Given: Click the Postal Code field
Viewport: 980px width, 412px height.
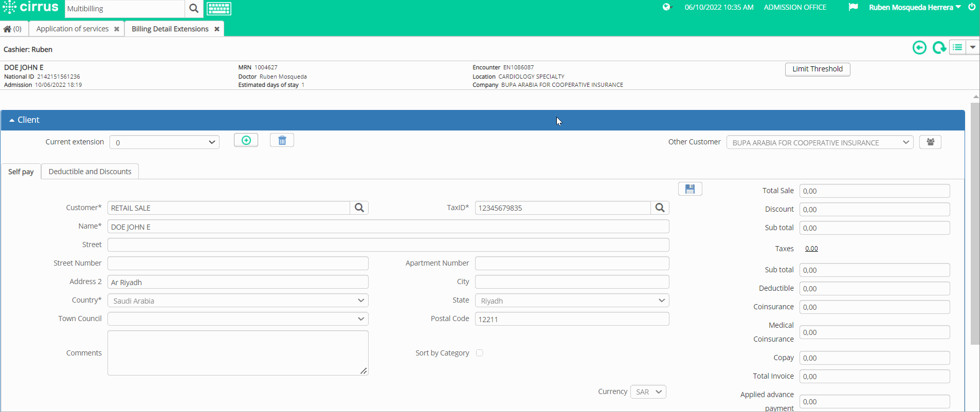Looking at the screenshot, I should point(572,319).
